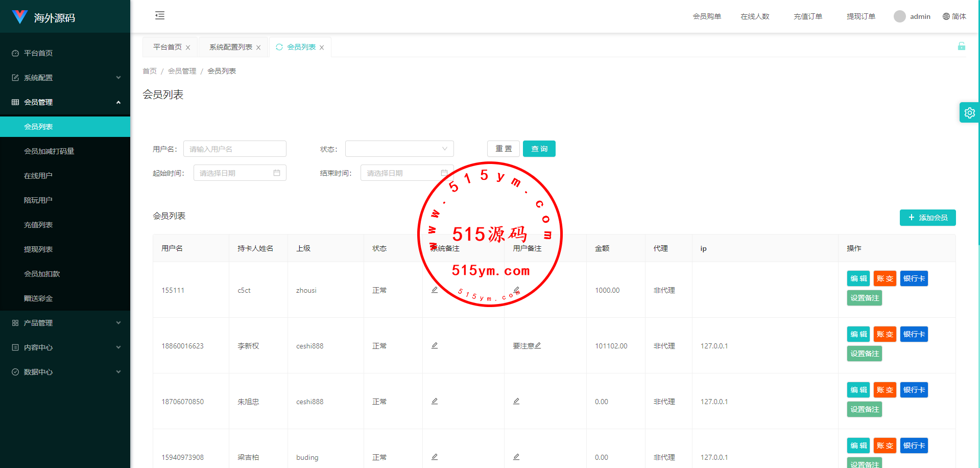The height and width of the screenshot is (468, 980).
Task: Click the 查询 search button
Action: (x=539, y=149)
